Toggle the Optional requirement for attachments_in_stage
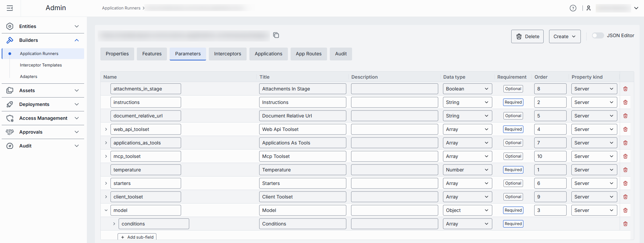Screen dimensions: 644x243 coord(513,89)
